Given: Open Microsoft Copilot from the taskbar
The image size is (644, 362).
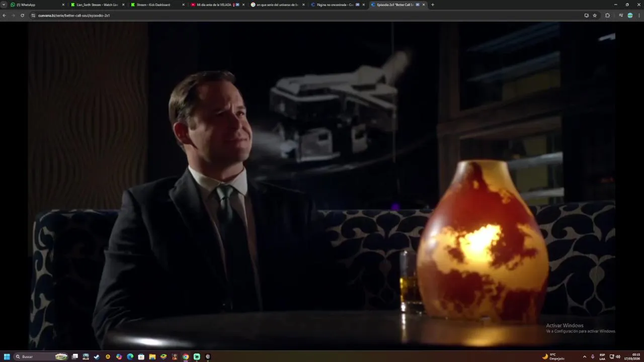Looking at the screenshot, I should click(119, 356).
